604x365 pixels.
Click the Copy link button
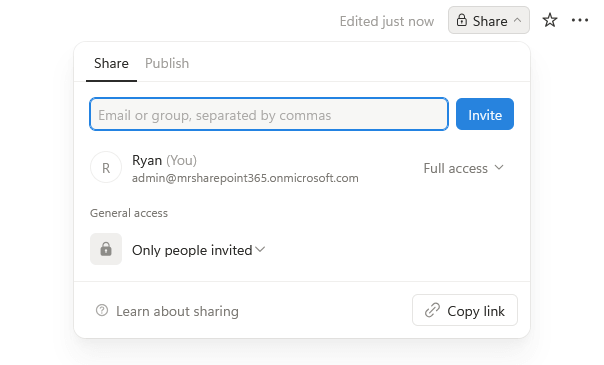pyautogui.click(x=465, y=310)
